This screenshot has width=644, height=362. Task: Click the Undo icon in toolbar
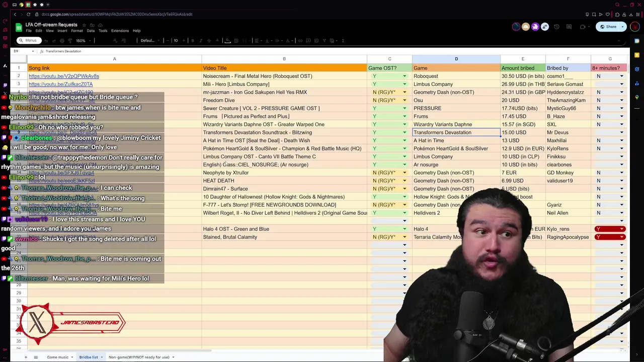(x=46, y=41)
